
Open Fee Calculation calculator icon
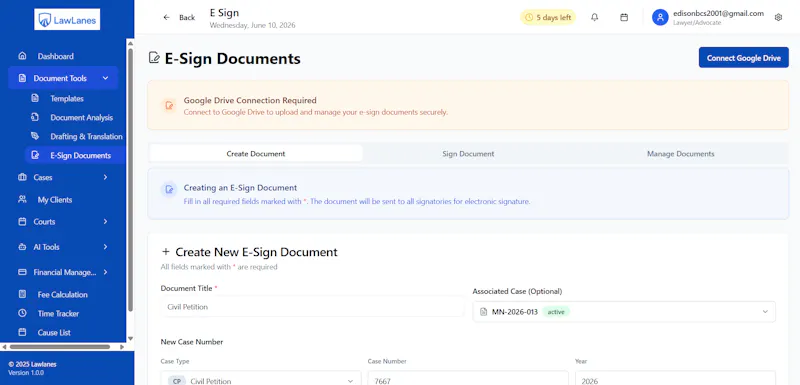pos(22,294)
